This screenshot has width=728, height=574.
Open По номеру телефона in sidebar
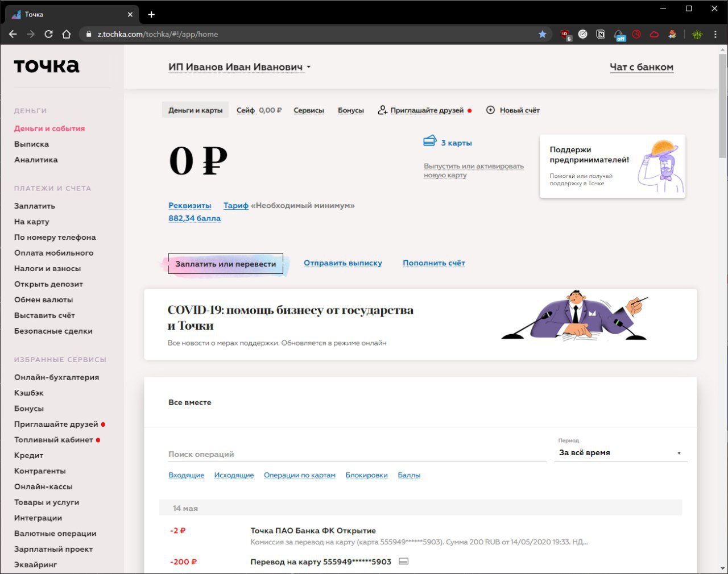tap(55, 238)
